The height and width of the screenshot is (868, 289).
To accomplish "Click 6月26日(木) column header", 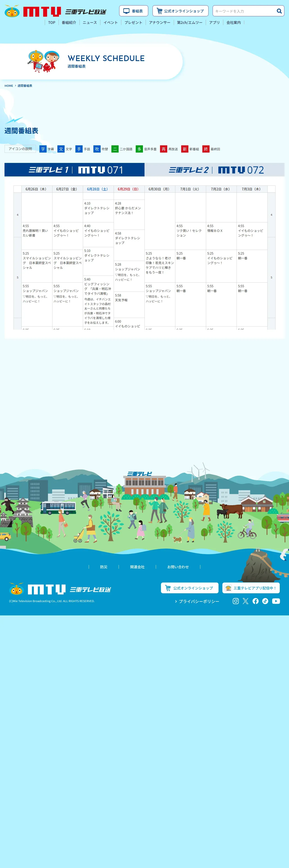I will point(37,189).
